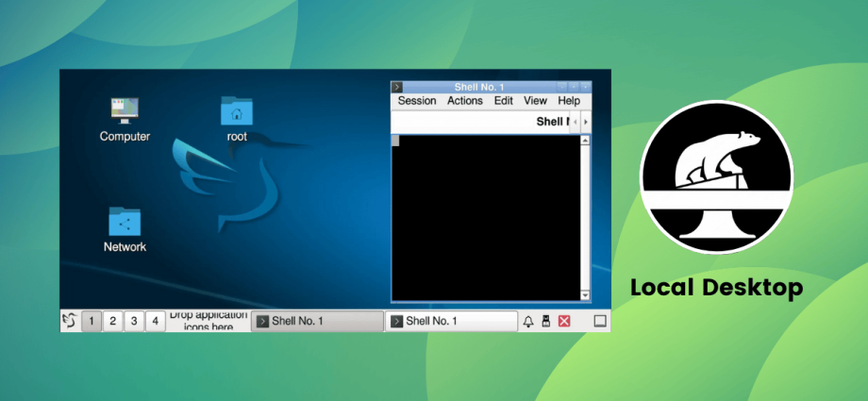868x401 pixels.
Task: Click the removable device tray icon
Action: (x=546, y=321)
